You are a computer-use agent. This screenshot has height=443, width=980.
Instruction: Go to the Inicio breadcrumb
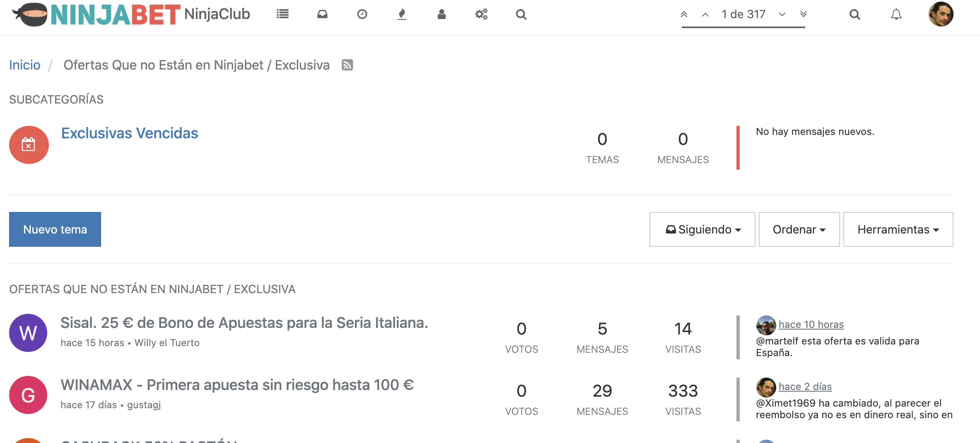(25, 65)
